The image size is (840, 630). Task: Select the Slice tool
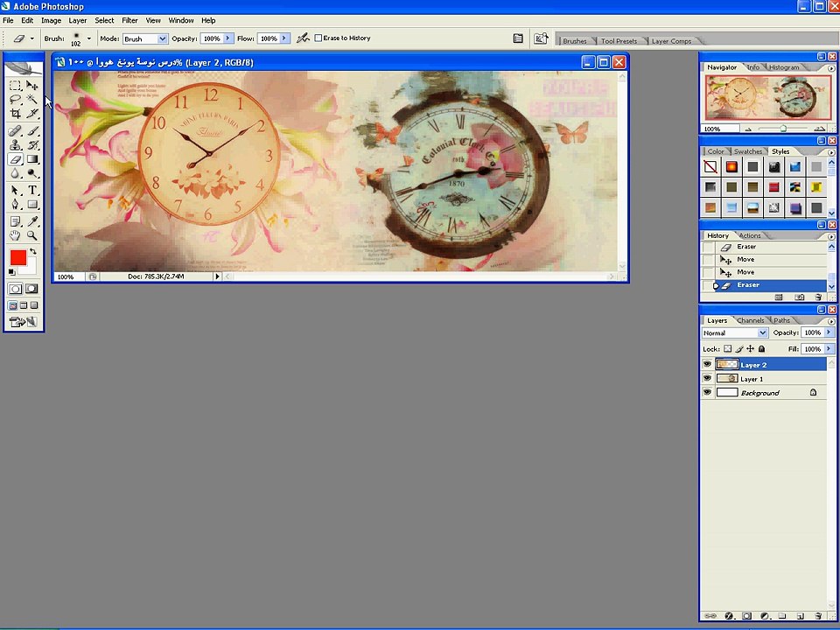pyautogui.click(x=32, y=113)
